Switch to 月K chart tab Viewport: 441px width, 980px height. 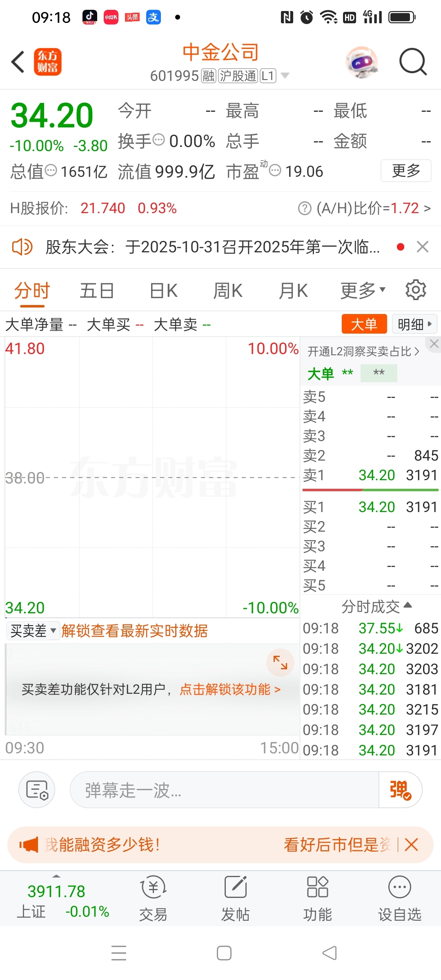coord(293,291)
